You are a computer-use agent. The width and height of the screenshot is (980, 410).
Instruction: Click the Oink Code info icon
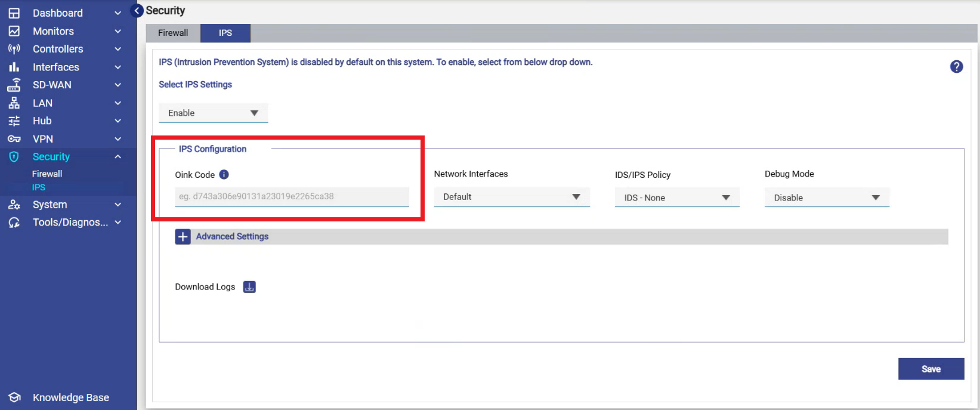(x=224, y=174)
